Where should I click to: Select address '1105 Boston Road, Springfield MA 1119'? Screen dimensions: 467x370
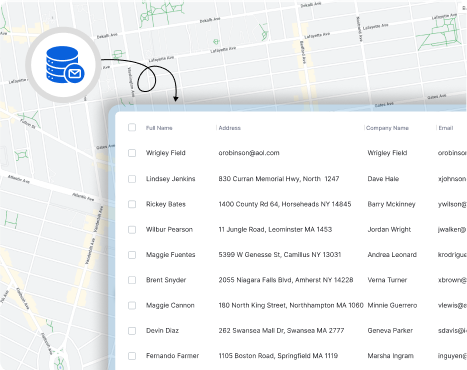278,356
